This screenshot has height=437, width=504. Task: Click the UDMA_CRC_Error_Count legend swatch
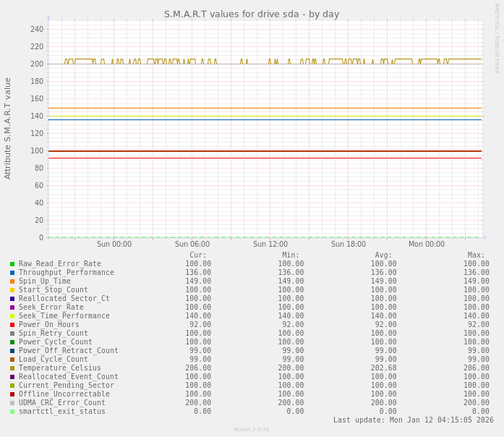tap(12, 403)
